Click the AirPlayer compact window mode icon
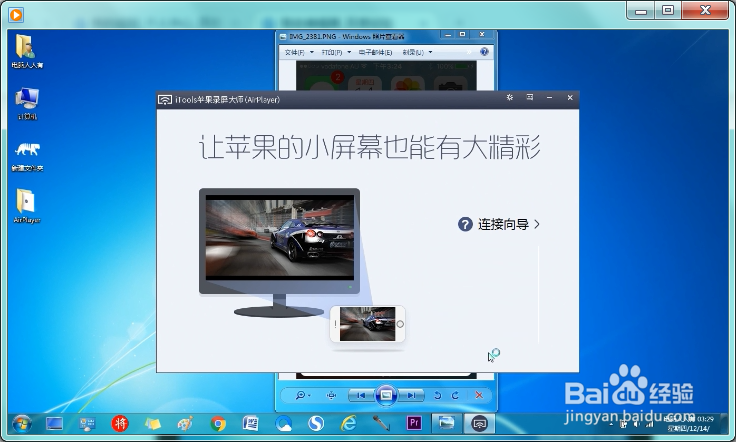736x442 pixels. click(530, 98)
